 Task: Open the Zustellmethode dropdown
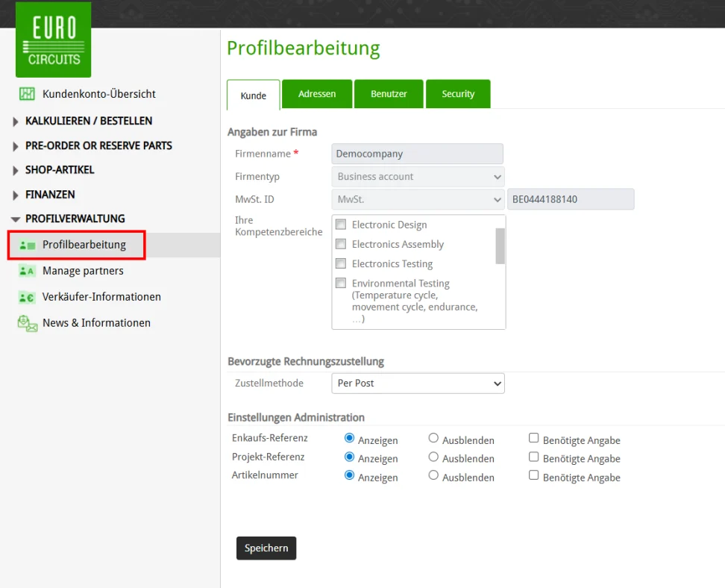click(418, 383)
